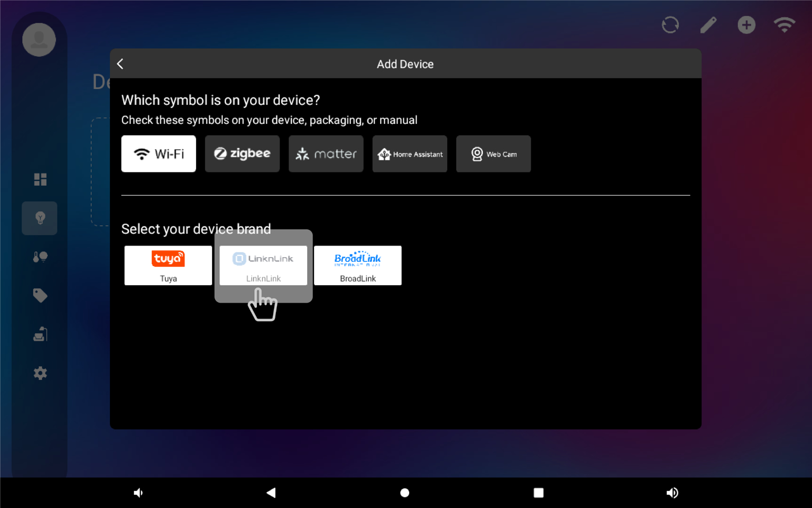
Task: Click the tag icon in sidebar
Action: pos(40,295)
